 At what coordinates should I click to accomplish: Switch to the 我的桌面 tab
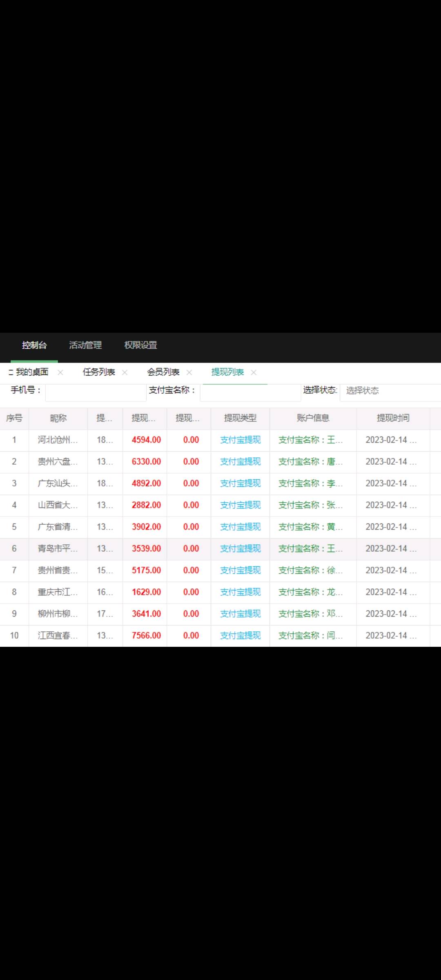[32, 372]
